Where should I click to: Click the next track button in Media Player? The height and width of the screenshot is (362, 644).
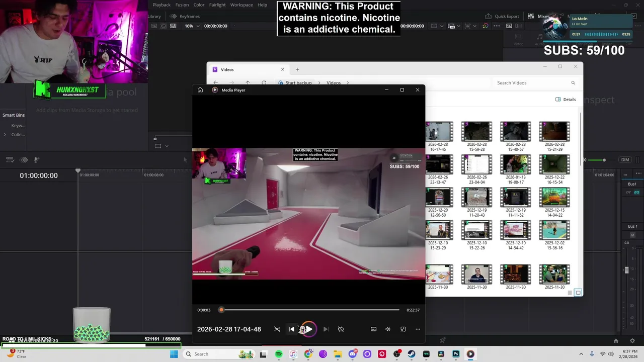(326, 329)
